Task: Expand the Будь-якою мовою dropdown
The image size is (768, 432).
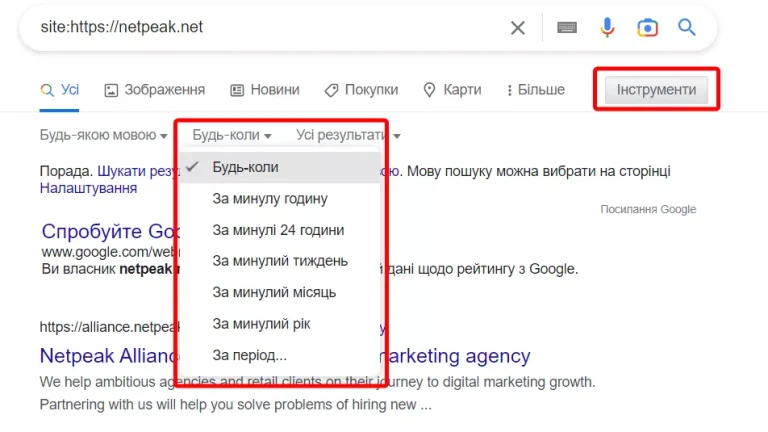Action: (x=103, y=135)
